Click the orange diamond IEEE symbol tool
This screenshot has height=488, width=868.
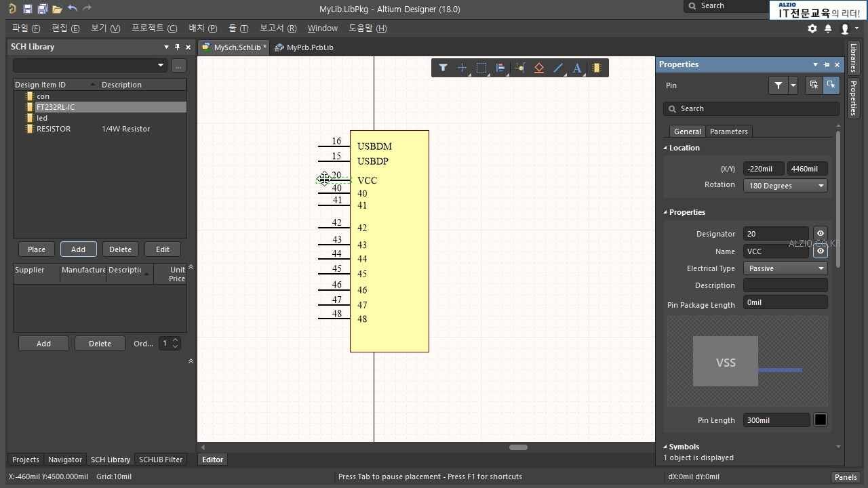point(539,68)
